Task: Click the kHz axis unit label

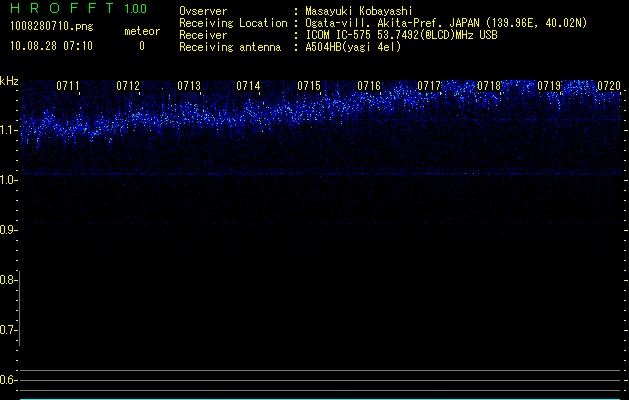Action: pyautogui.click(x=9, y=81)
